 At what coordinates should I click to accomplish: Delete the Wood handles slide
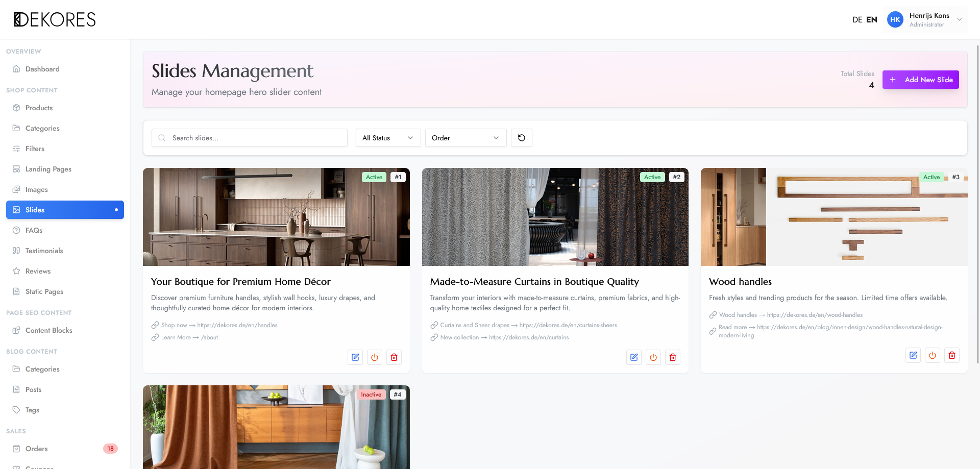[x=952, y=355]
